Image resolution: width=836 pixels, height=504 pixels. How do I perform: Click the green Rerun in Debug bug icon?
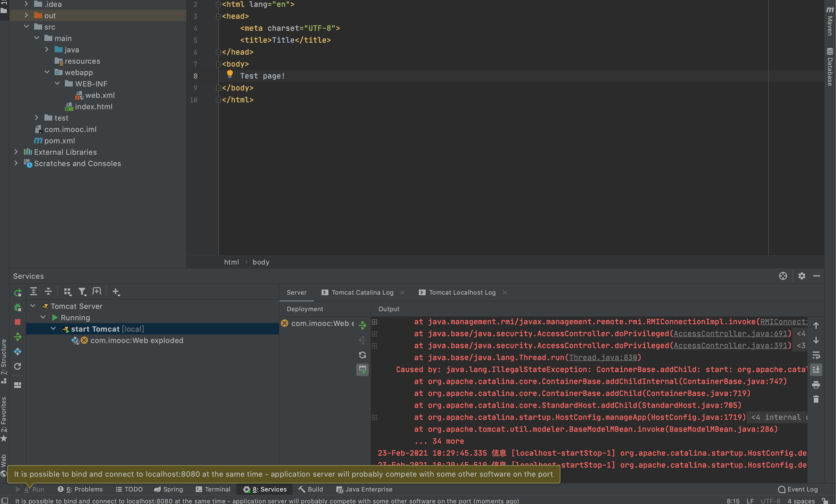pyautogui.click(x=18, y=307)
